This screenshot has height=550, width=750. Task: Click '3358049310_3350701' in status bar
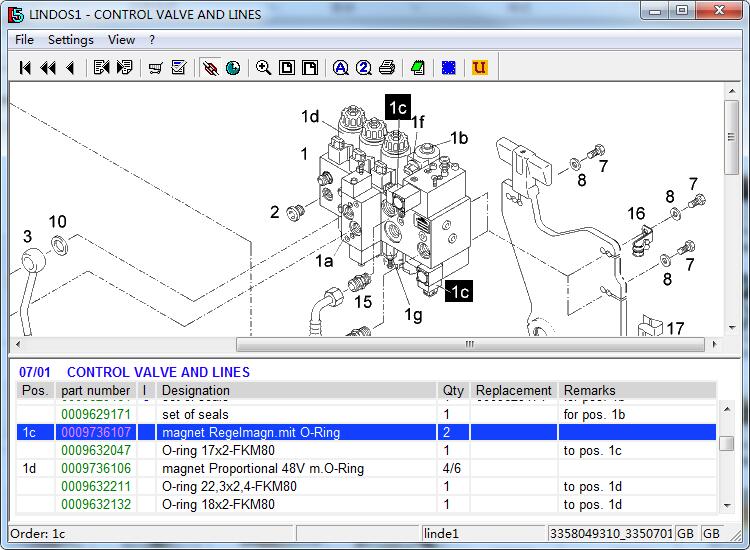tap(611, 533)
